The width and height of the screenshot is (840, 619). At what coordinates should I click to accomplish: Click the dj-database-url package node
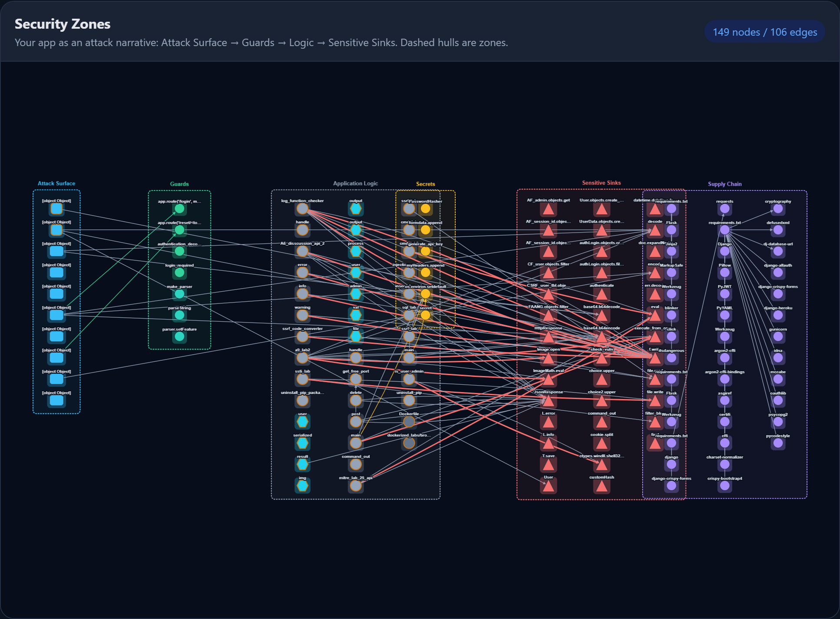tap(778, 251)
